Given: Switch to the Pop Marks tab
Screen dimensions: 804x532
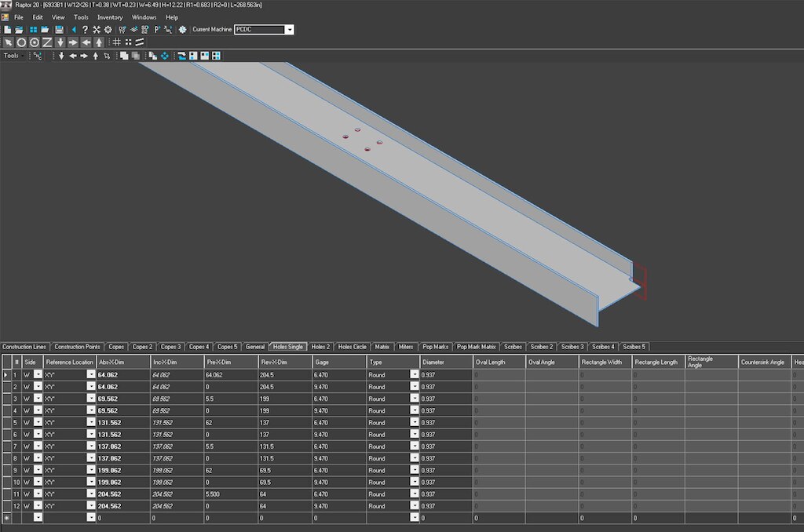Looking at the screenshot, I should coord(436,347).
